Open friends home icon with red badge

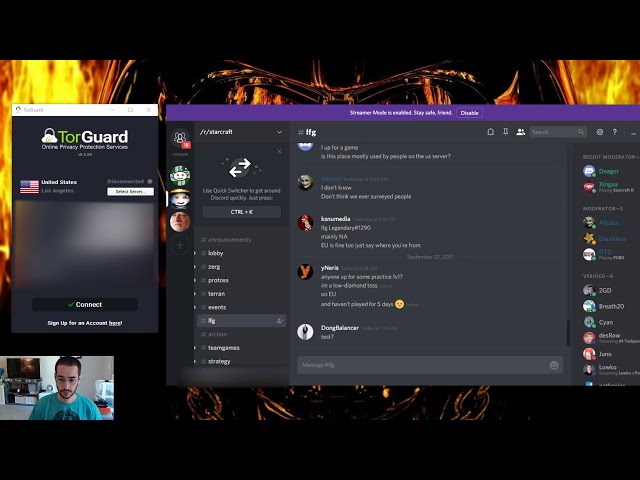[x=180, y=138]
